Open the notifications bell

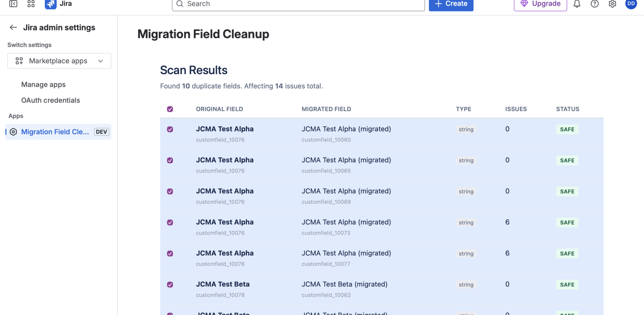(577, 4)
